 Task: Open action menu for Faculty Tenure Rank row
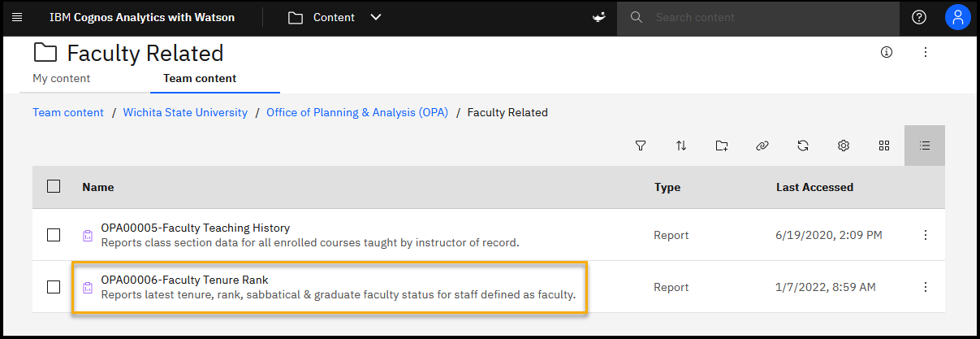click(x=925, y=287)
